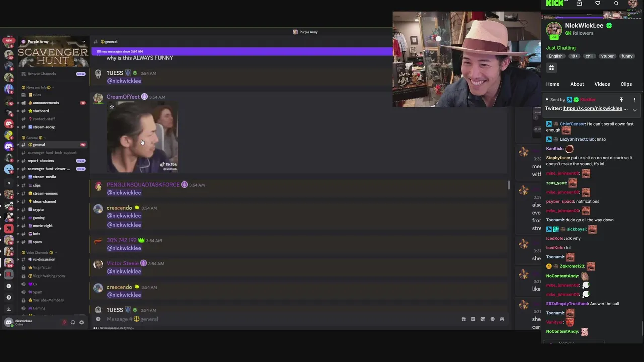The width and height of the screenshot is (644, 362).
Task: Click the Discover servers compass icon
Action: pos(8,297)
